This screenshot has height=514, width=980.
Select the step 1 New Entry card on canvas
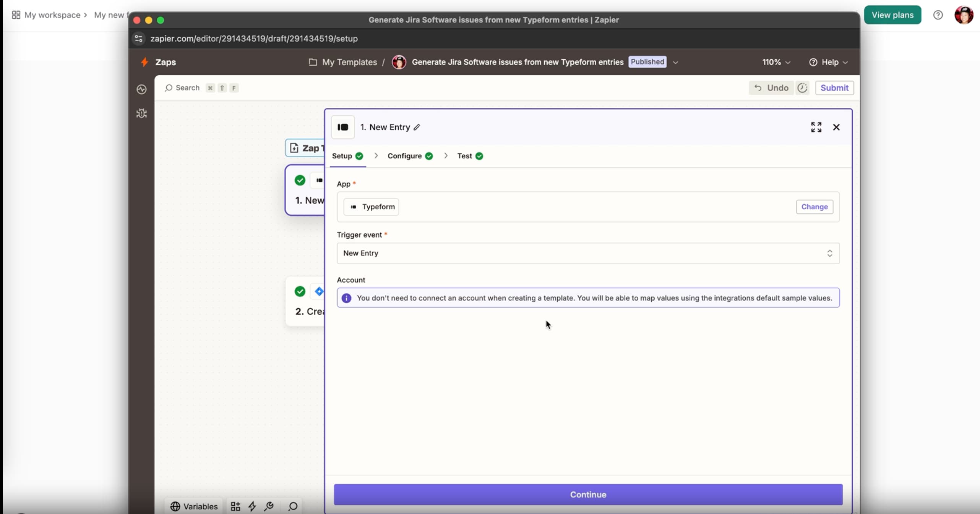(305, 190)
